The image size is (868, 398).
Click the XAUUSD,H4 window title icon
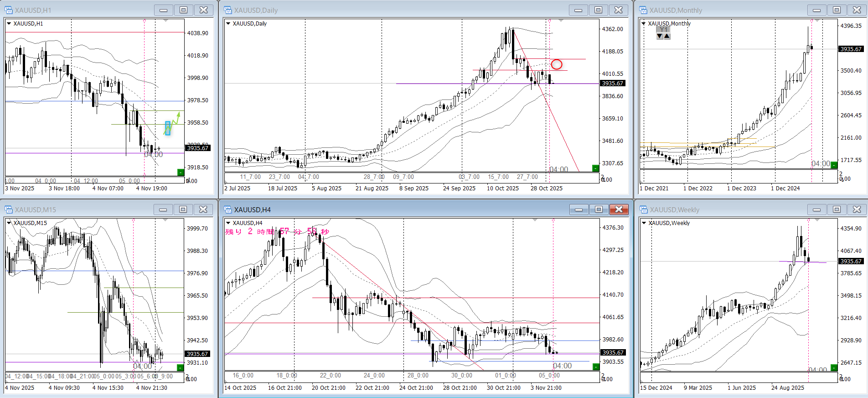point(228,209)
